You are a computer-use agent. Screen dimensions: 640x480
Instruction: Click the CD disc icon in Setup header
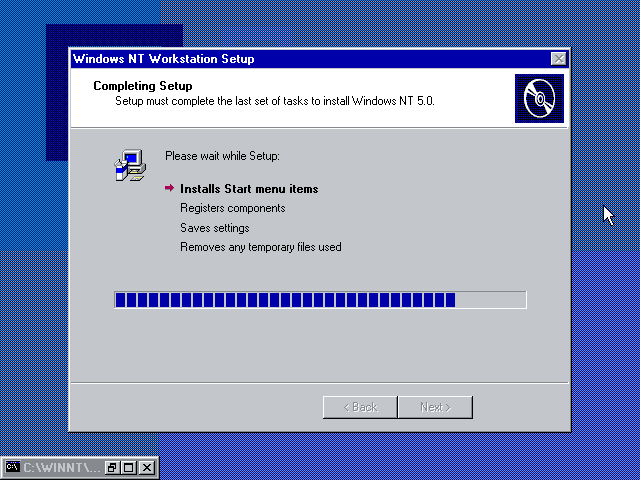(x=539, y=98)
